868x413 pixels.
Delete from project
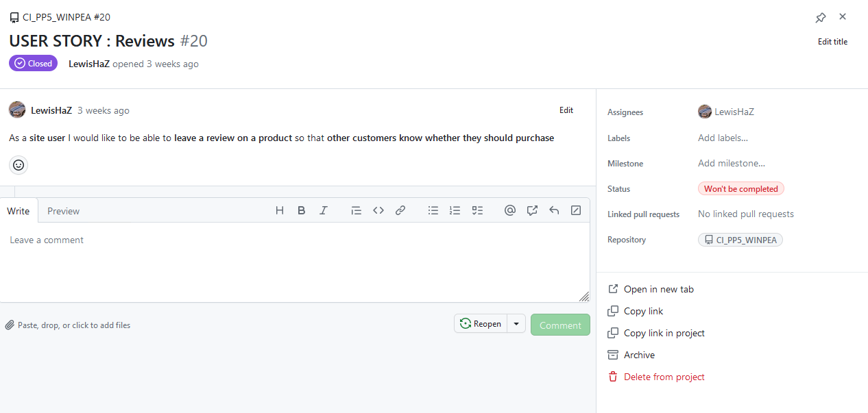[656, 377]
